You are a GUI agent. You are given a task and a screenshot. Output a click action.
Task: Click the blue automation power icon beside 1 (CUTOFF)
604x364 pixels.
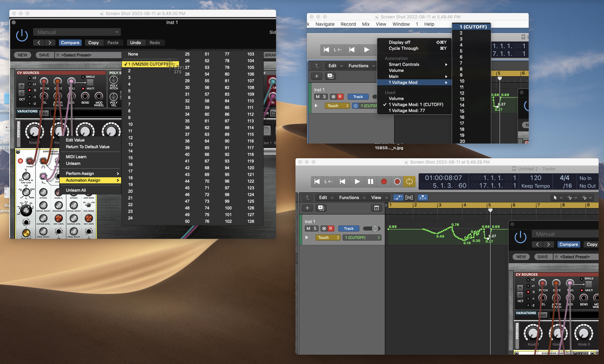(355, 106)
